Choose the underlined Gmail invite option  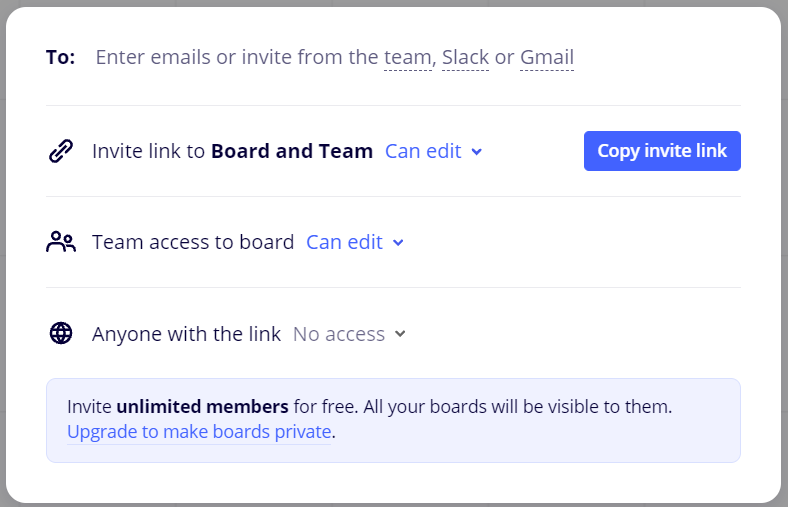(547, 57)
